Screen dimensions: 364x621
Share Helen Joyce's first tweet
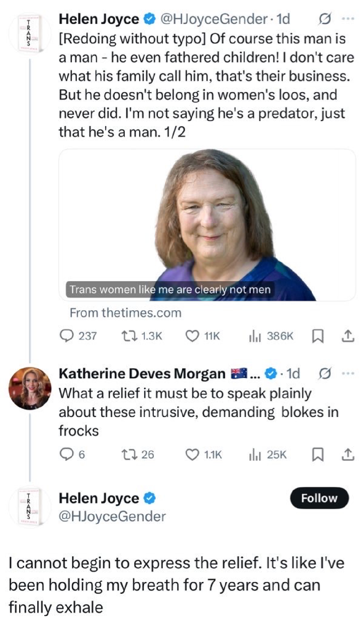coord(348,336)
